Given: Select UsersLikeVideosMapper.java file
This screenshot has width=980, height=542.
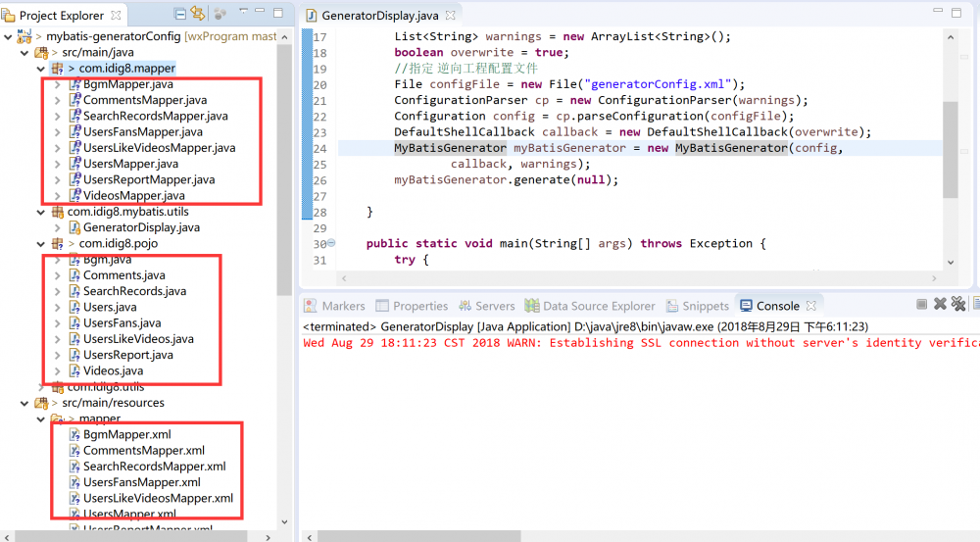Looking at the screenshot, I should click(x=160, y=148).
